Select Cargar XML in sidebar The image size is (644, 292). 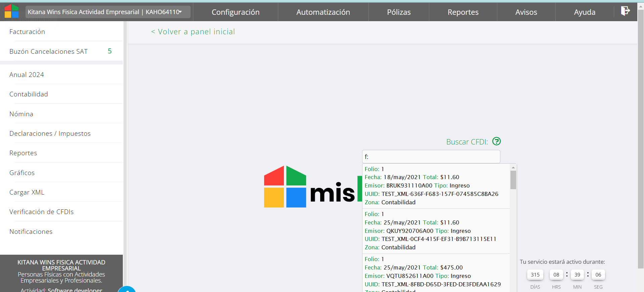pos(27,192)
